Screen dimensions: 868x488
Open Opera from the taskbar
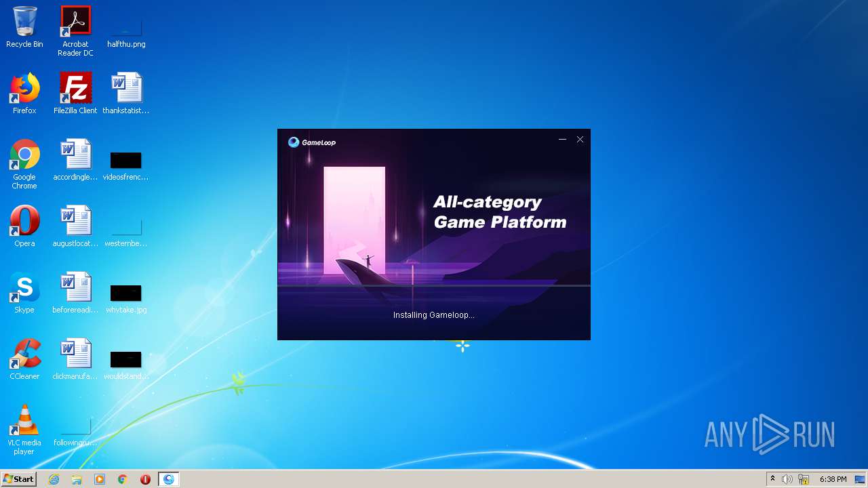145,479
